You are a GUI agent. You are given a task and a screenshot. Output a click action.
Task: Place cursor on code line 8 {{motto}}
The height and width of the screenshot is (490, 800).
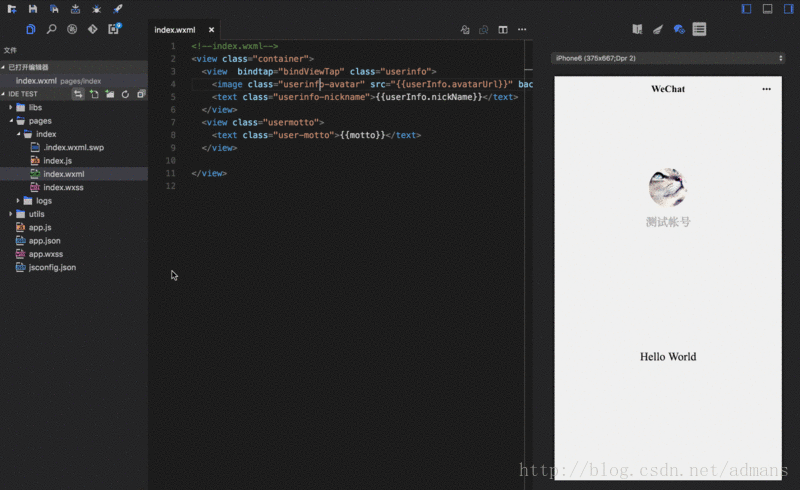point(362,135)
